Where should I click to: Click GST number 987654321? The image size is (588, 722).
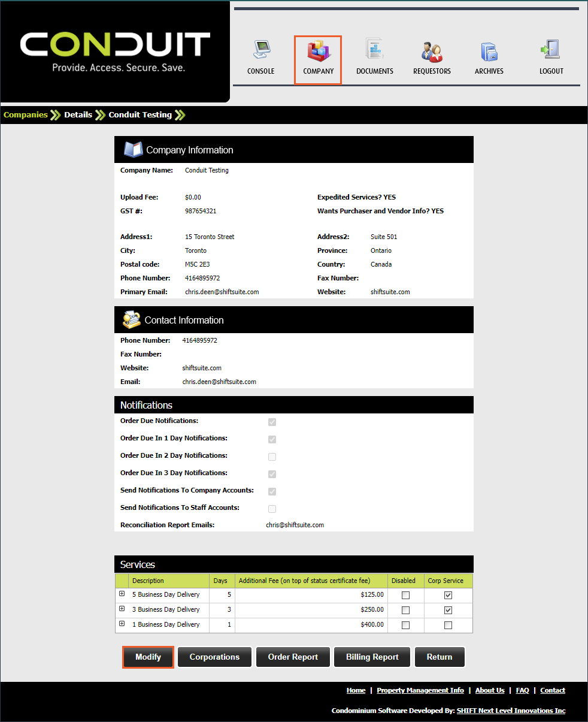[x=201, y=212]
